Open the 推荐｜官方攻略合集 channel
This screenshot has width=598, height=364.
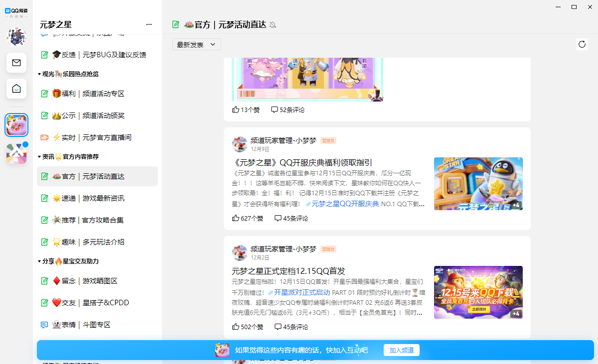[97, 220]
